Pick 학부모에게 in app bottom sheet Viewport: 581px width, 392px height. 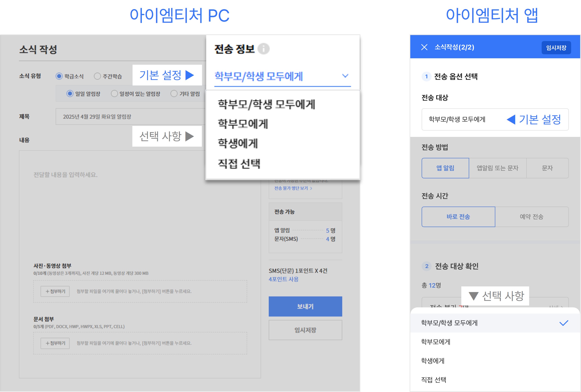495,342
